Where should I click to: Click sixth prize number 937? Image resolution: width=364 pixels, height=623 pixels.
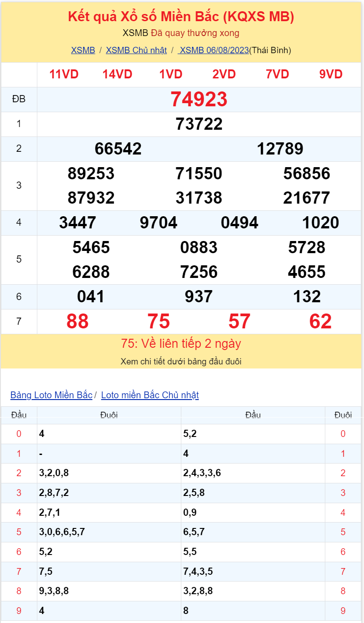click(199, 296)
